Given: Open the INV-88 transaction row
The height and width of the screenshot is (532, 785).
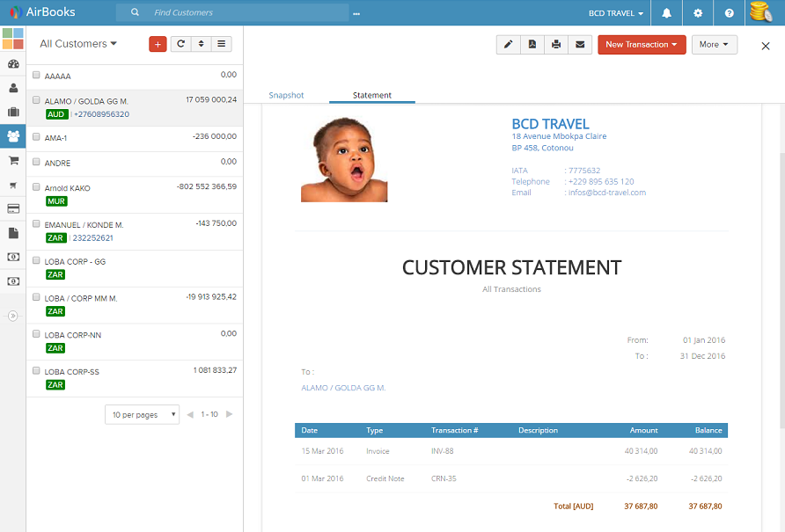Looking at the screenshot, I should point(511,451).
